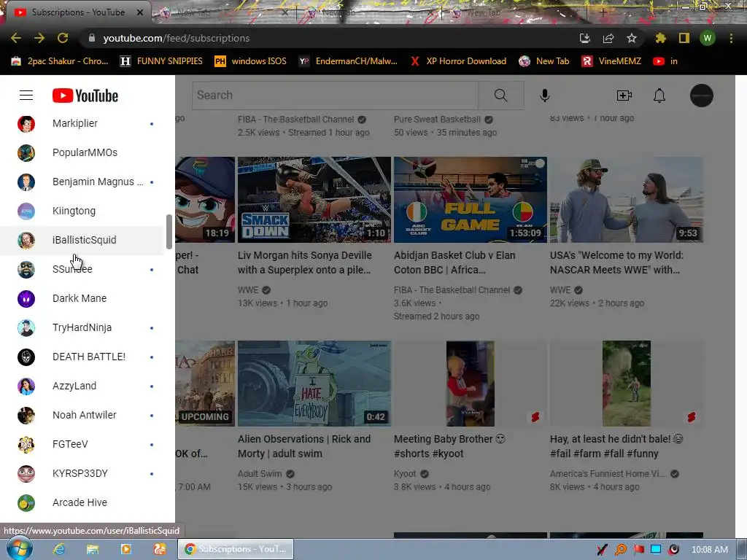This screenshot has height=560, width=747.
Task: Open Chrome profile W avatar
Action: point(708,38)
